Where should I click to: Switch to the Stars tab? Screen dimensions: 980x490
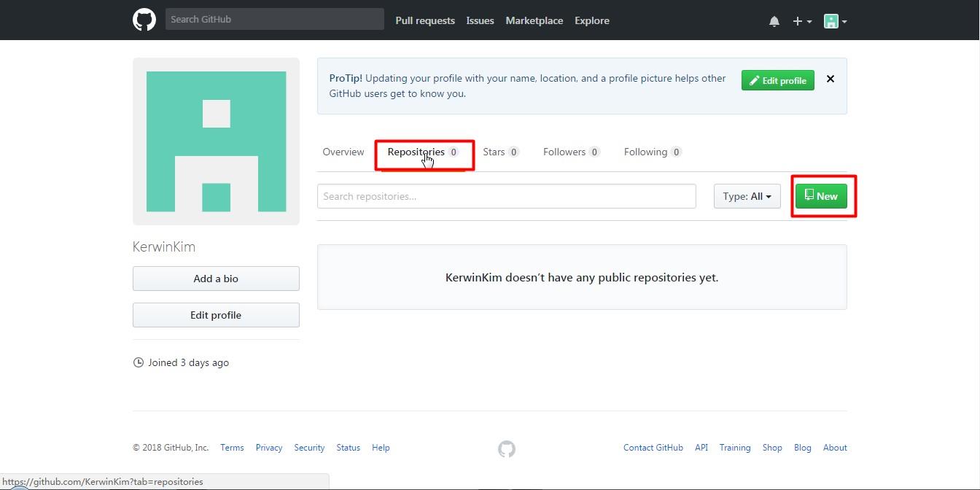(x=501, y=152)
